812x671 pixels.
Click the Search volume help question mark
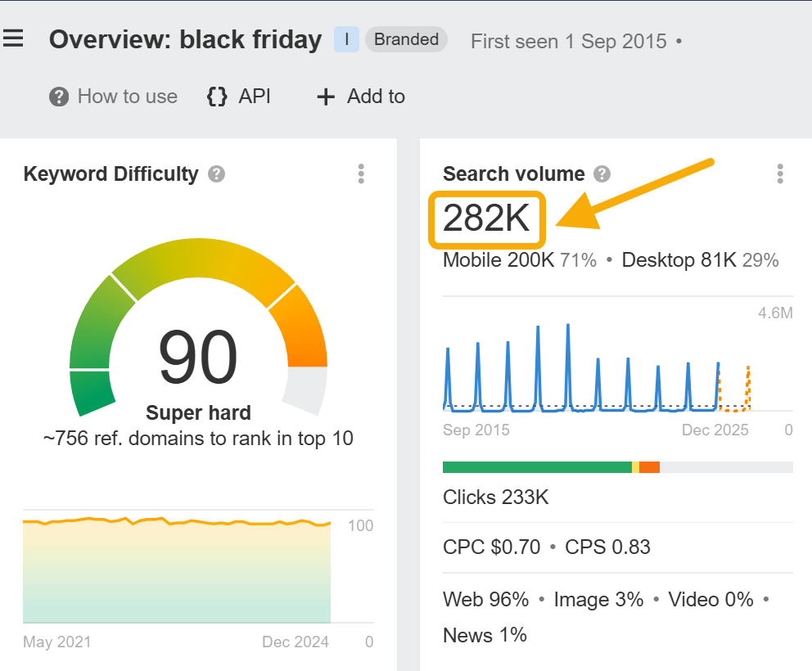tap(602, 174)
